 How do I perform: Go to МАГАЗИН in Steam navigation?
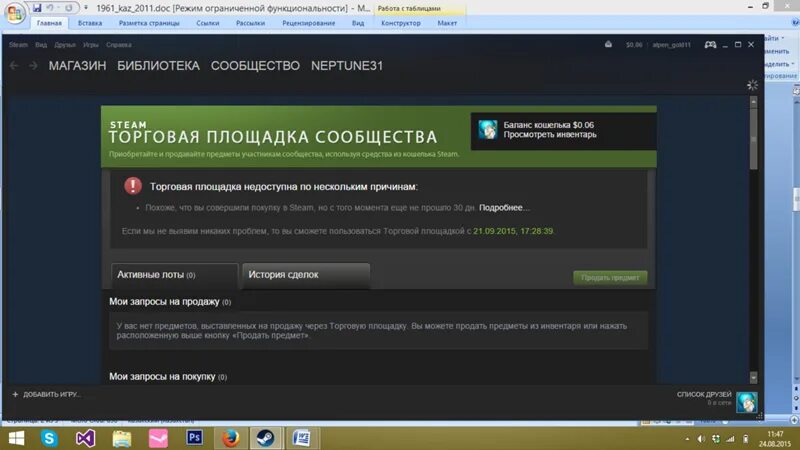78,66
